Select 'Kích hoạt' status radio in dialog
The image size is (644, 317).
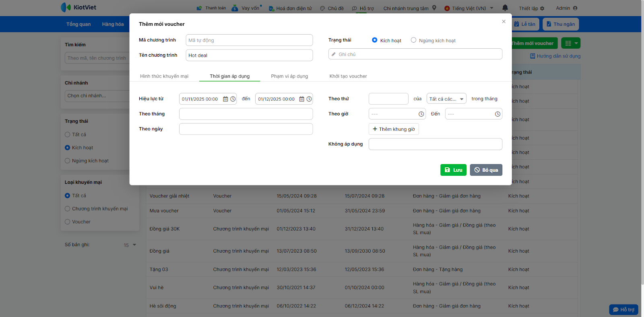coord(375,40)
